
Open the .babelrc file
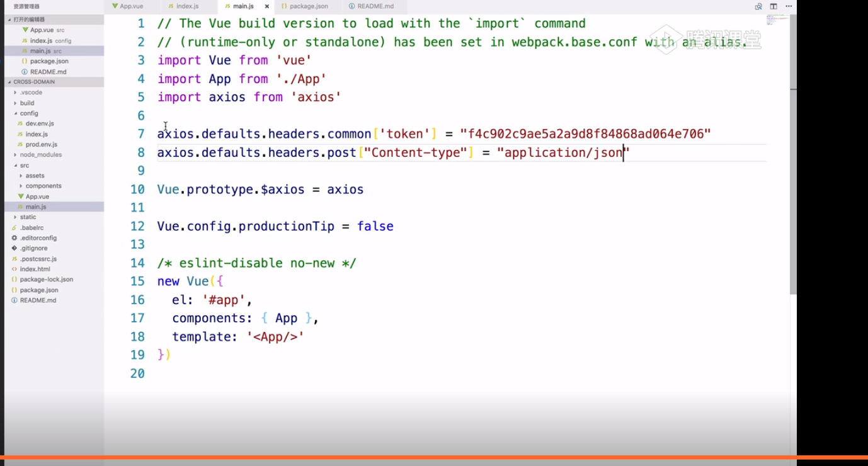(54, 227)
